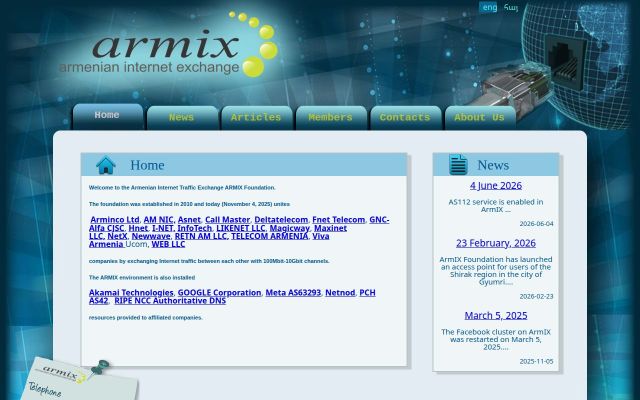Visit the RETN AM LLC link
This screenshot has height=400, width=640.
[x=200, y=236]
